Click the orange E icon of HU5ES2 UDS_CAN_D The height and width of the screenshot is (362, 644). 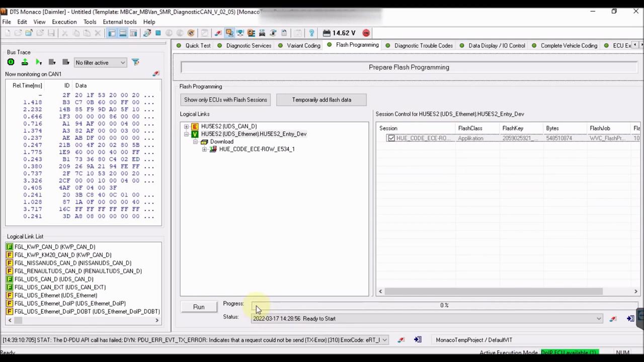click(x=195, y=127)
